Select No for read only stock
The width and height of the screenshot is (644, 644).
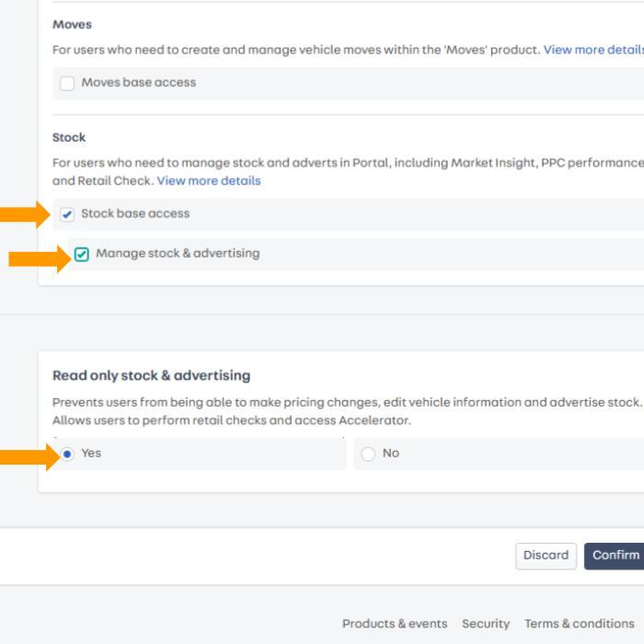coord(368,454)
